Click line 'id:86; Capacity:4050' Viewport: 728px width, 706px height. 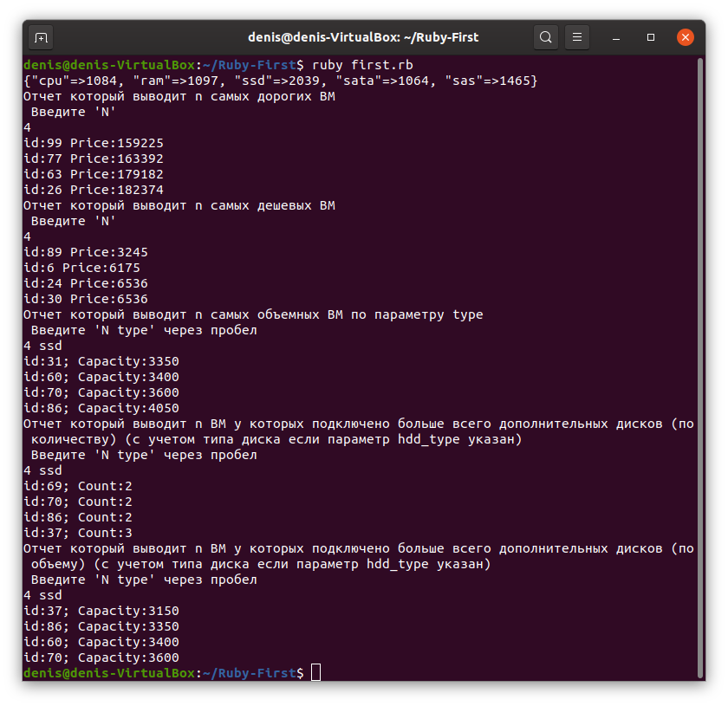[x=101, y=408]
